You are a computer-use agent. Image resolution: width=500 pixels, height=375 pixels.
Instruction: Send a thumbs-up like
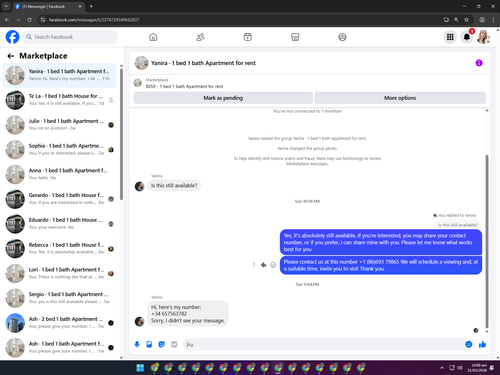click(482, 344)
